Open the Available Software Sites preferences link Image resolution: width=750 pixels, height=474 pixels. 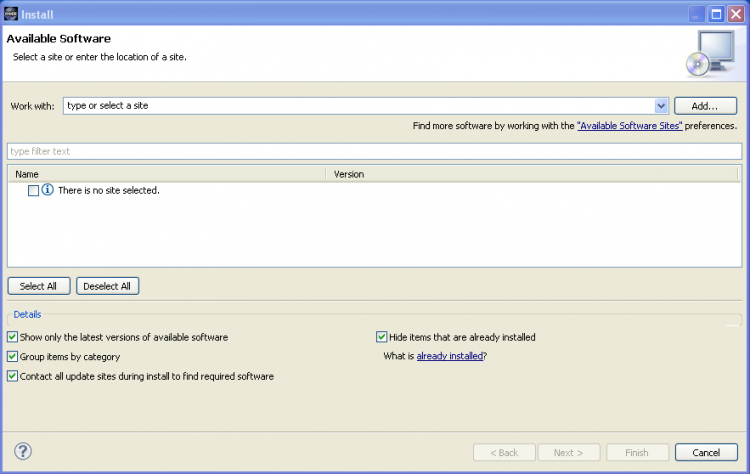(x=629, y=127)
